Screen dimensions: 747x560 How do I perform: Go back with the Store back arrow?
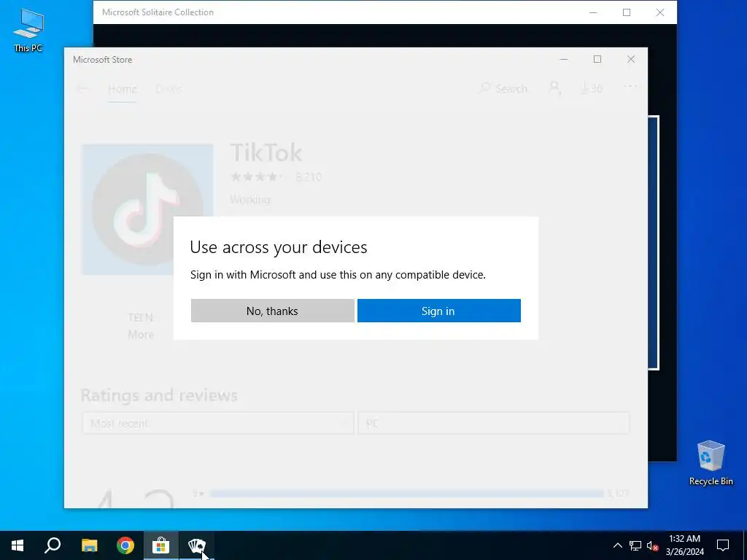point(82,88)
